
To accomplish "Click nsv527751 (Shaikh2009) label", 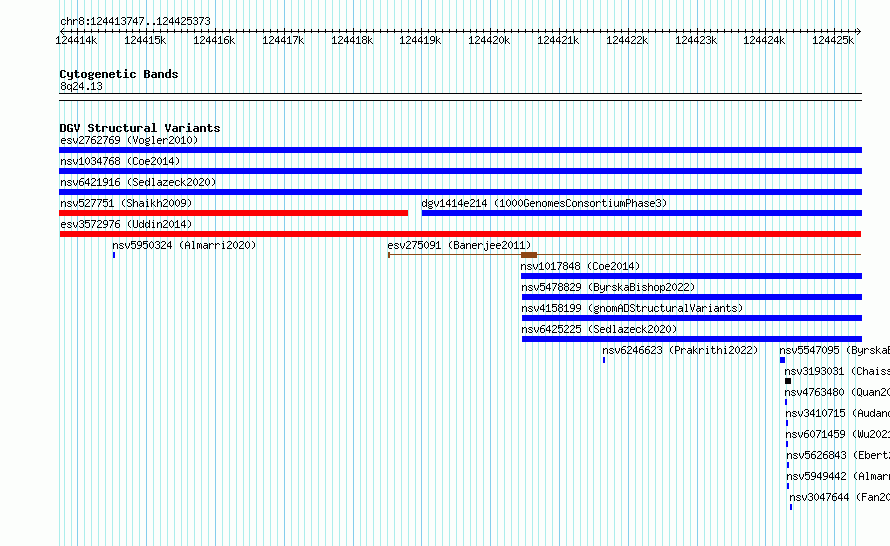I will tap(126, 203).
